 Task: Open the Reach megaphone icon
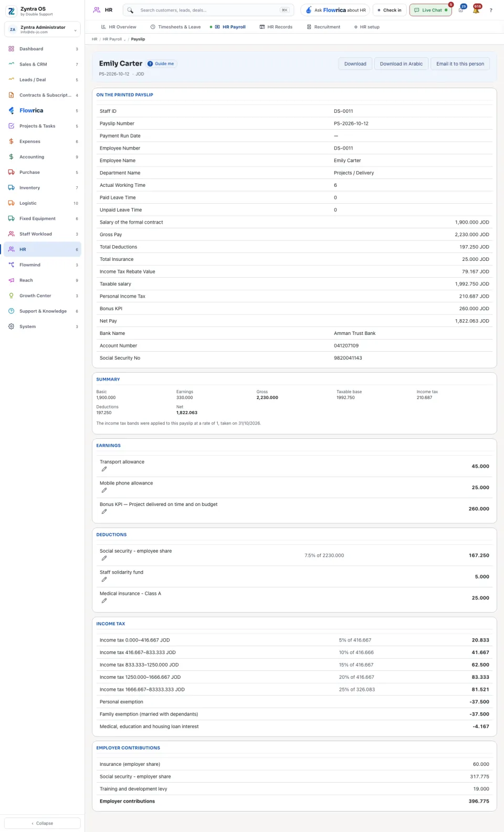coord(11,280)
